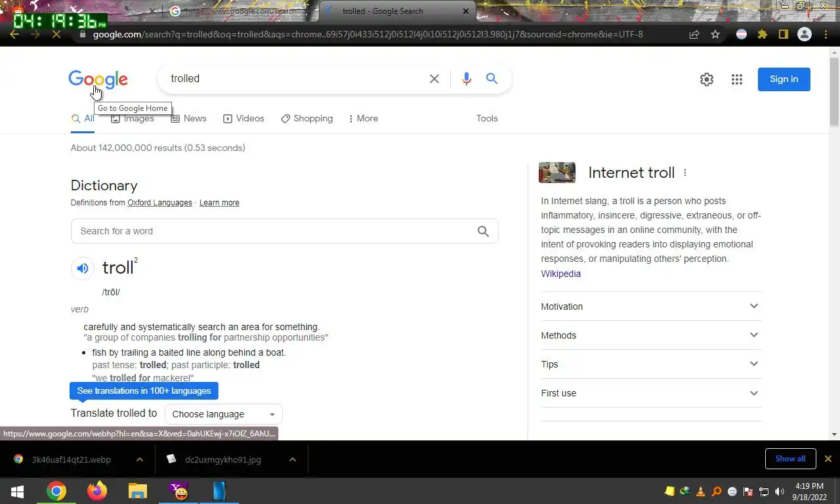Click the main Google search input
Screen dimensions: 840x504
pyautogui.click(x=295, y=79)
